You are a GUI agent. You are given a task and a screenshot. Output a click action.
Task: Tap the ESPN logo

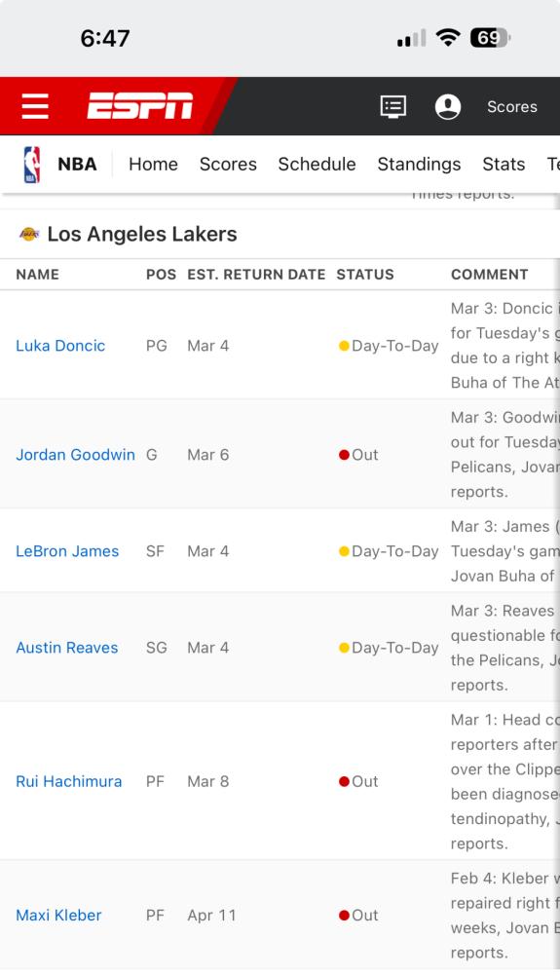pyautogui.click(x=140, y=105)
